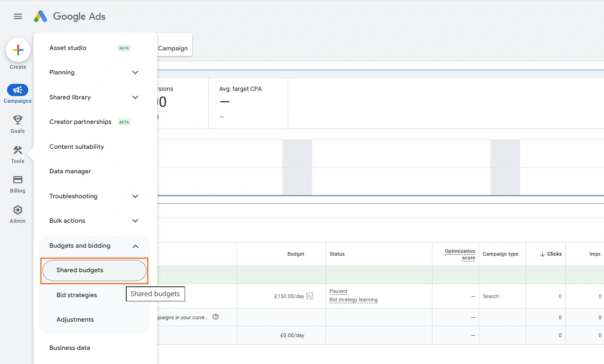604x364 pixels.
Task: Click the Create plus button
Action: pyautogui.click(x=18, y=50)
